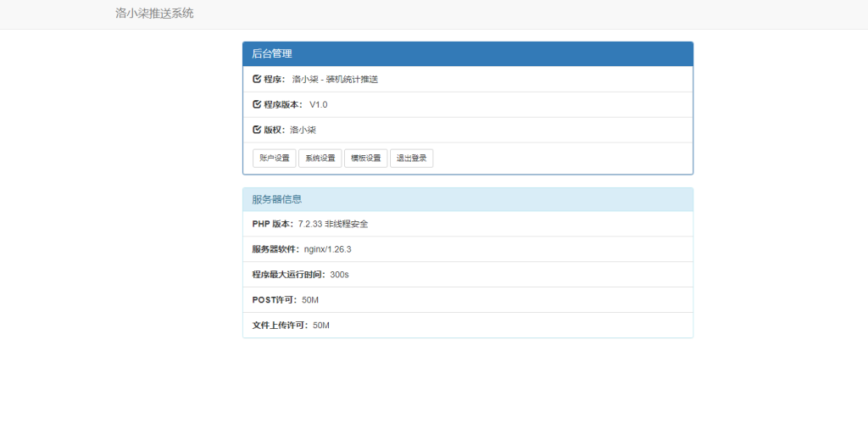Click the server software value nginx/1.26.3

pyautogui.click(x=328, y=249)
